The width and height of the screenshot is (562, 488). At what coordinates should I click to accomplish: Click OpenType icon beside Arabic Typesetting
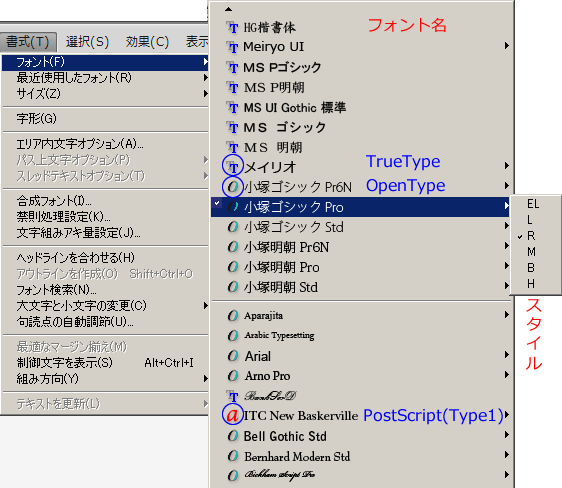233,336
